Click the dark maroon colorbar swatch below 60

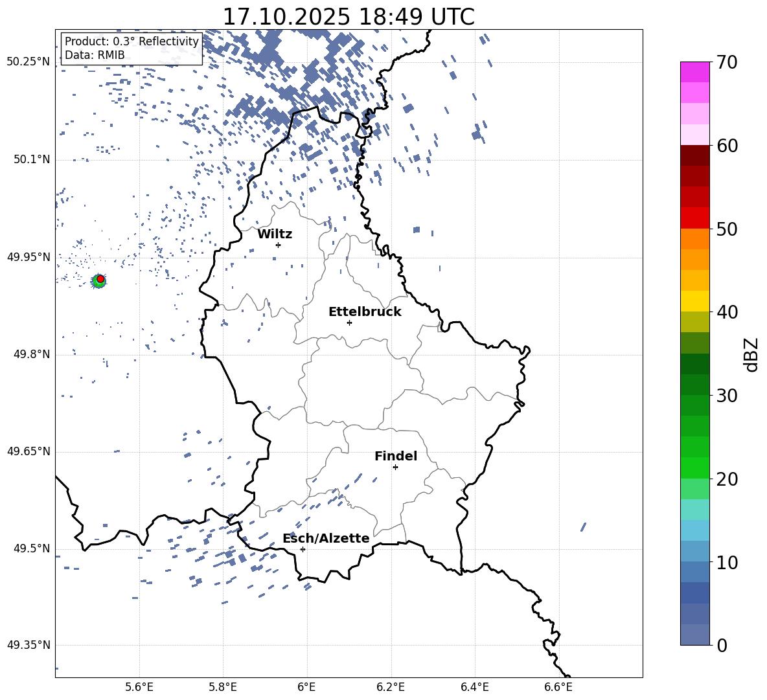click(694, 155)
